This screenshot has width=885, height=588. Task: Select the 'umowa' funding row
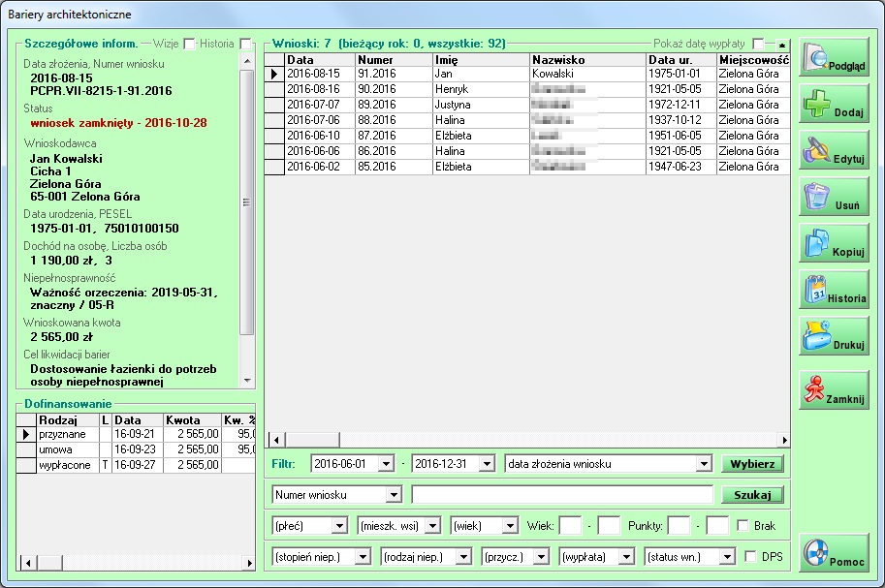pos(136,449)
